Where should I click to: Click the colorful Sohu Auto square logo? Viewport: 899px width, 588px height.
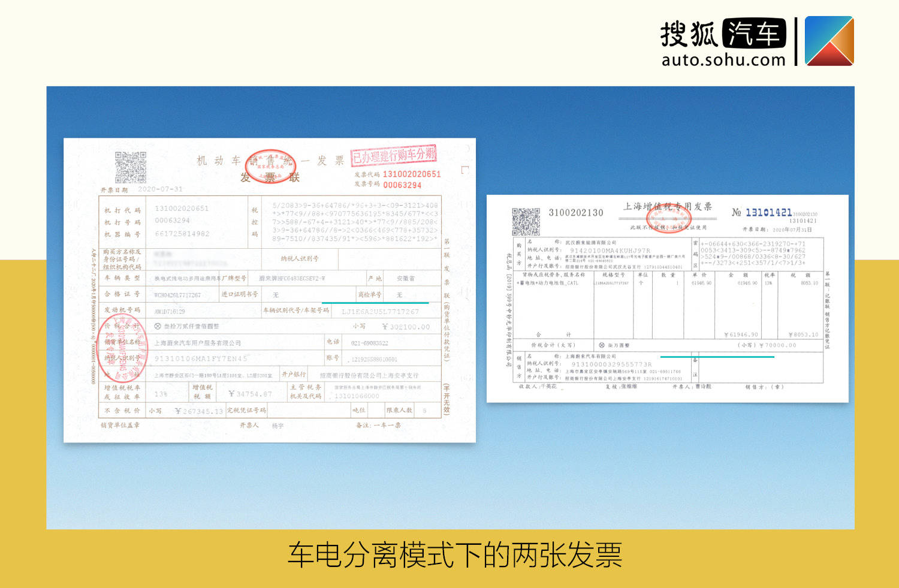pos(829,41)
